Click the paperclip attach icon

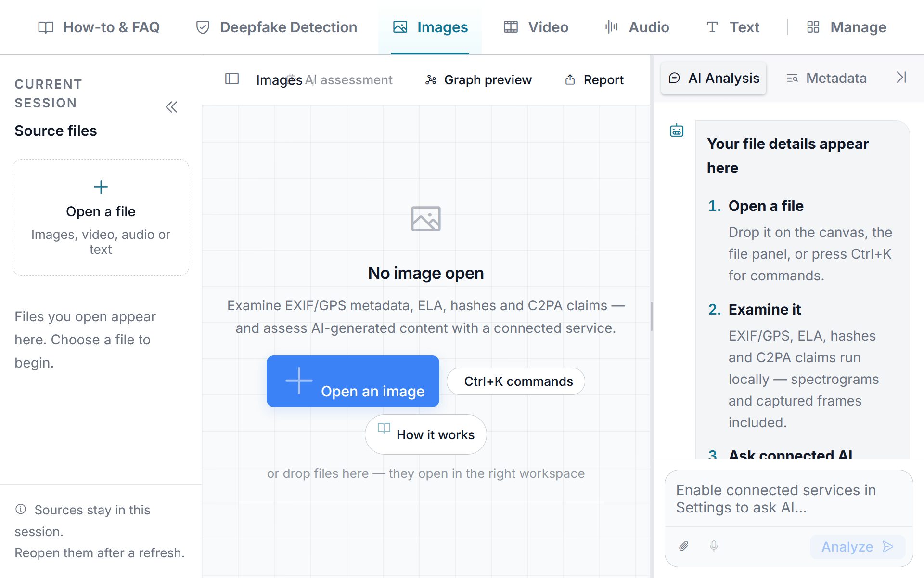pyautogui.click(x=684, y=546)
